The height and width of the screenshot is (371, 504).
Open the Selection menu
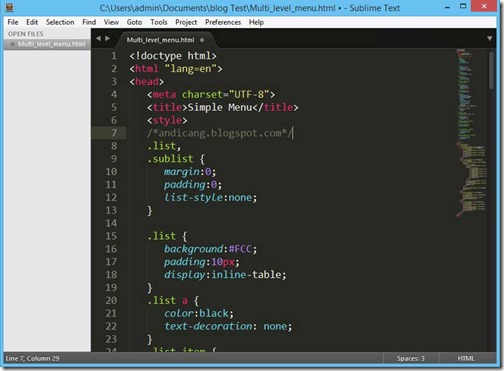coord(60,22)
